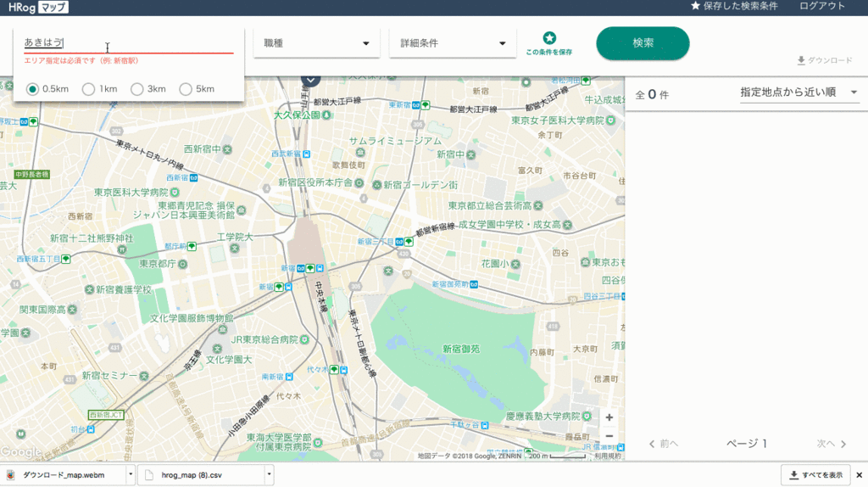868x487 pixels.
Task: Click the 西新宿五丁目 station icon
Action: (66, 259)
